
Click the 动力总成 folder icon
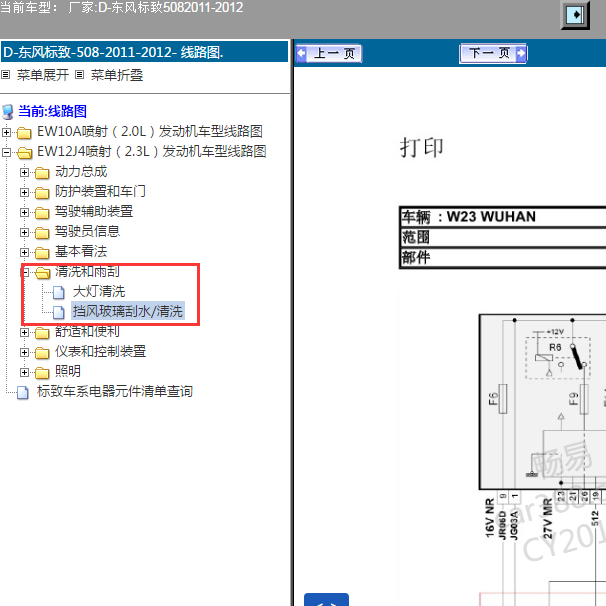[x=42, y=173]
